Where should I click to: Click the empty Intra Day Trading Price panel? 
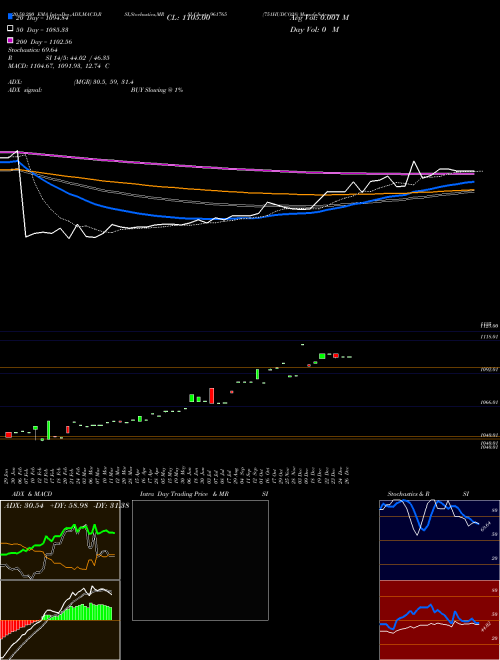200,560
